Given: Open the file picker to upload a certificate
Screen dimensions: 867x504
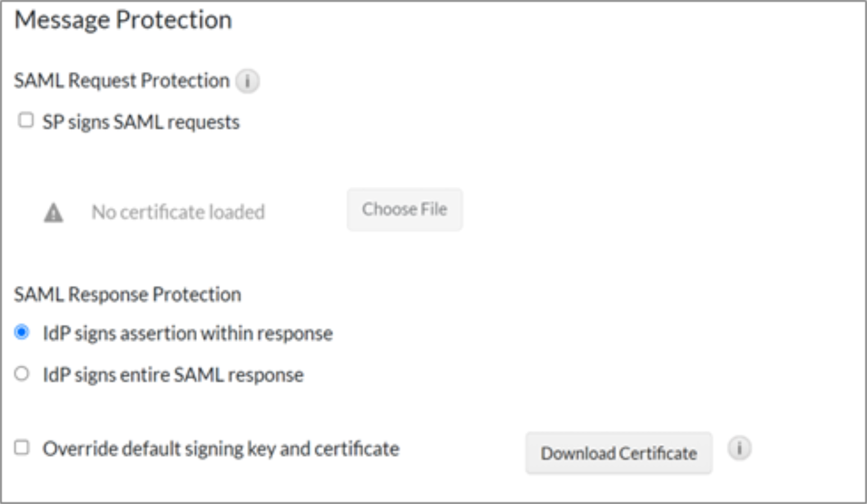Looking at the screenshot, I should (x=405, y=210).
